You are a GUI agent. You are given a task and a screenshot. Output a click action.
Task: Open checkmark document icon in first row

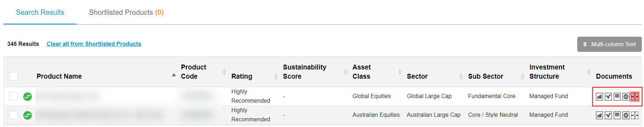(608, 97)
